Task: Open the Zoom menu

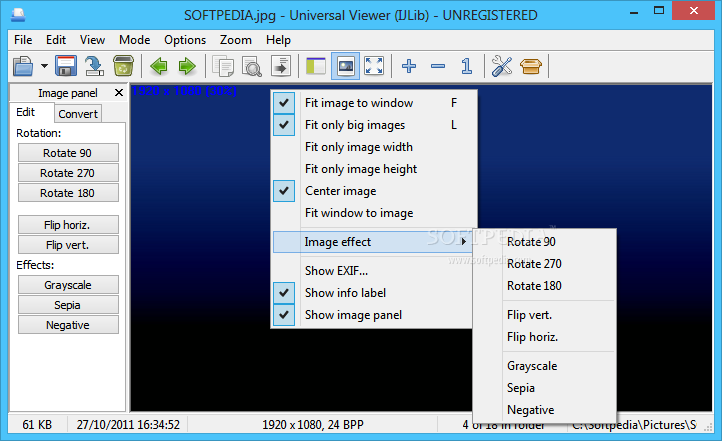Action: (235, 40)
